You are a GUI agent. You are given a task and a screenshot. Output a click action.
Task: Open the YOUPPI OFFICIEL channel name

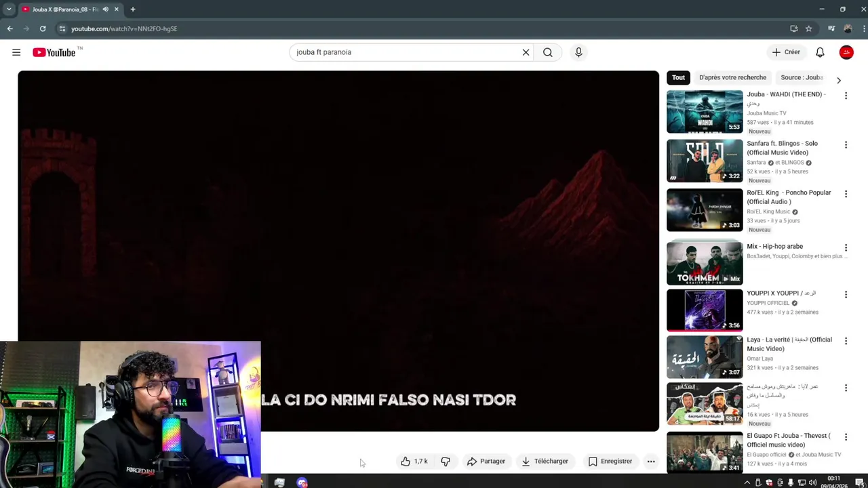(x=768, y=303)
